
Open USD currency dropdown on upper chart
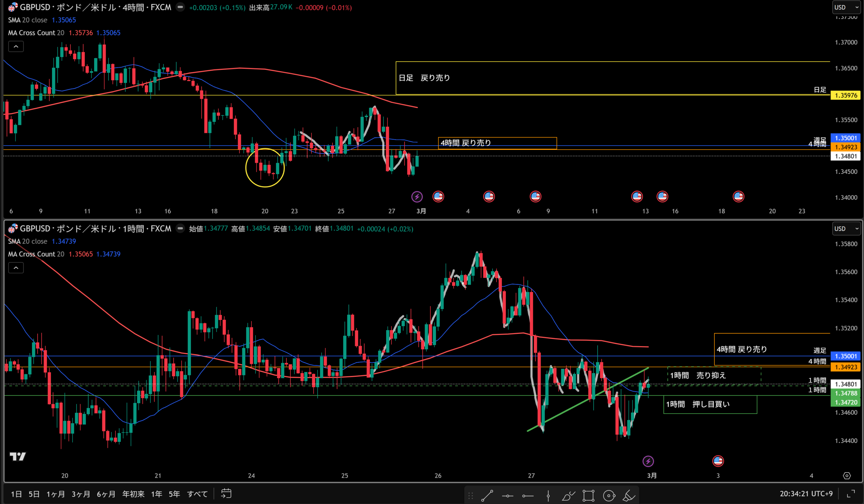(846, 7)
